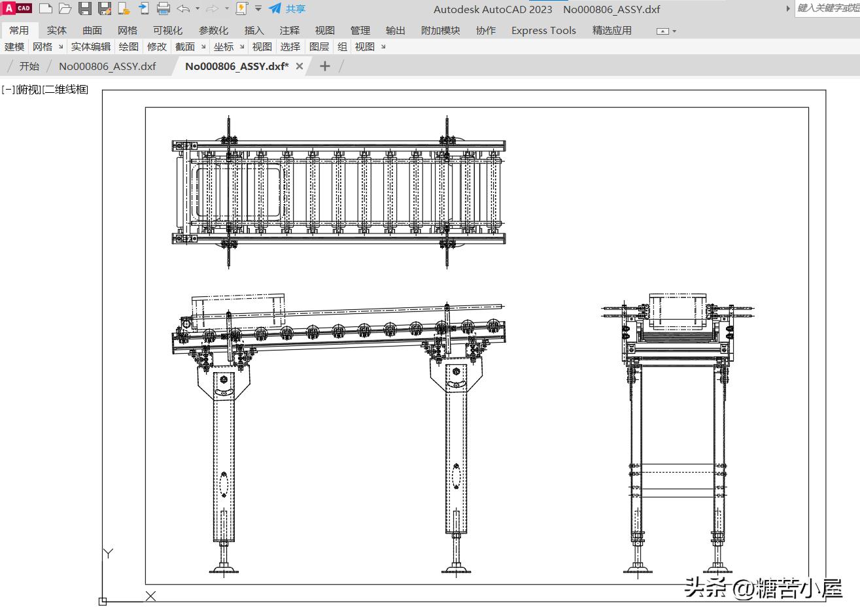Switch to the 开始 file tab
The width and height of the screenshot is (860, 616).
[29, 66]
